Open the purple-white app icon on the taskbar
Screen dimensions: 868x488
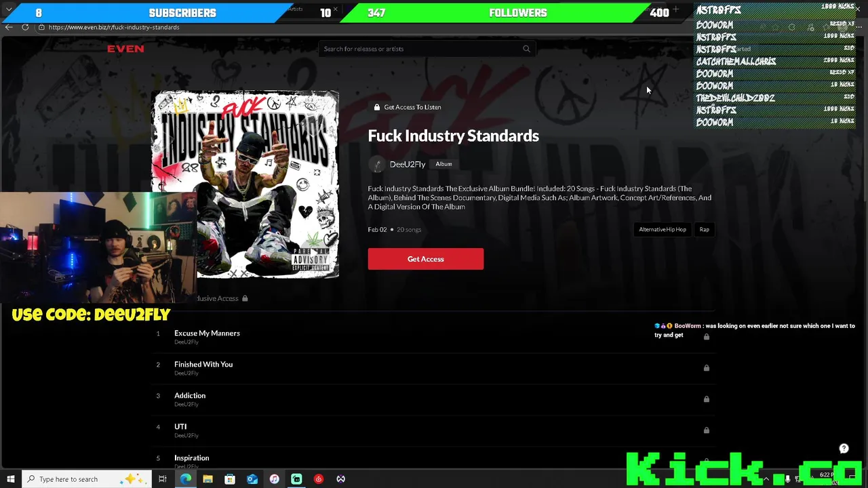pyautogui.click(x=340, y=479)
